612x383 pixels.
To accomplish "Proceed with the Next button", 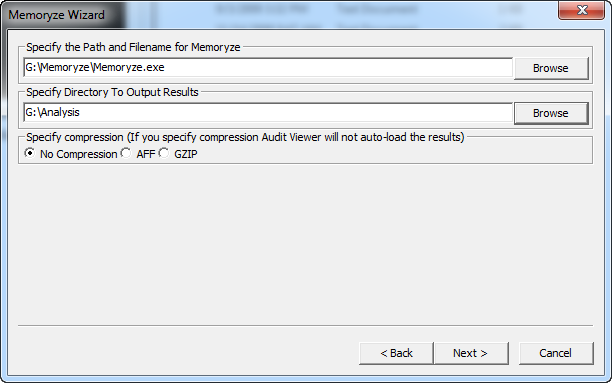I will click(471, 353).
